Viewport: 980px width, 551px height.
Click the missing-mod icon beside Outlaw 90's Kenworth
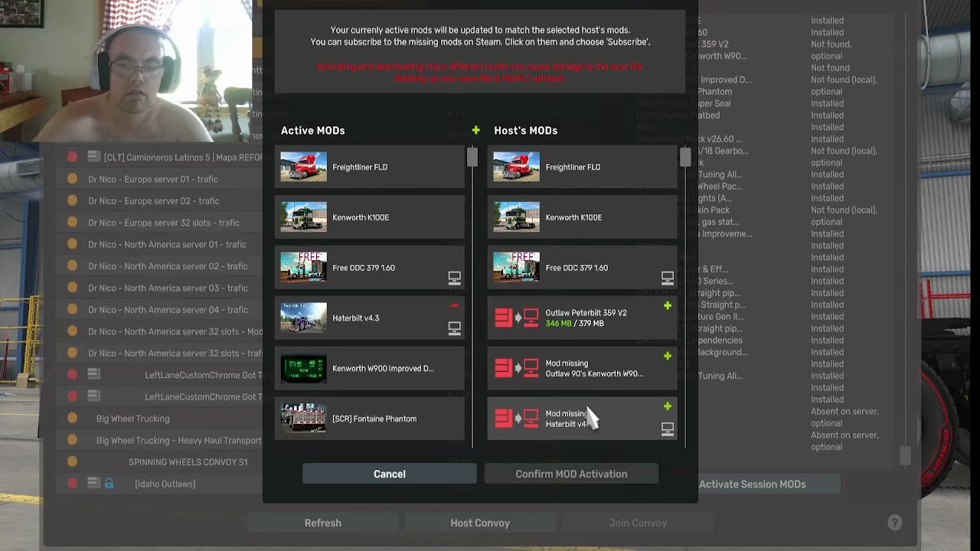pos(517,368)
